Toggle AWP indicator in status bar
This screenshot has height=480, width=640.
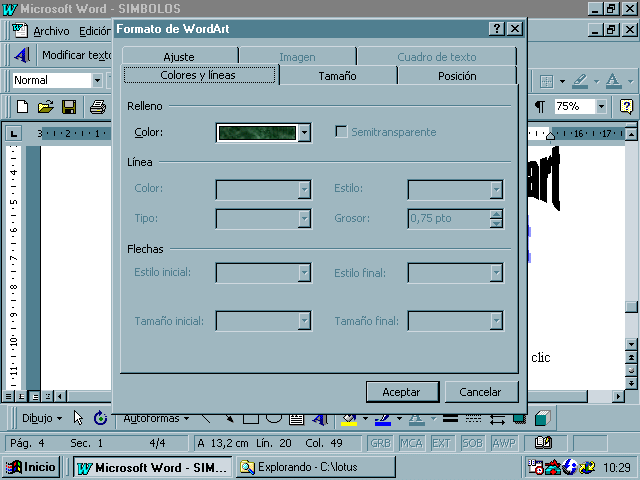coord(504,443)
